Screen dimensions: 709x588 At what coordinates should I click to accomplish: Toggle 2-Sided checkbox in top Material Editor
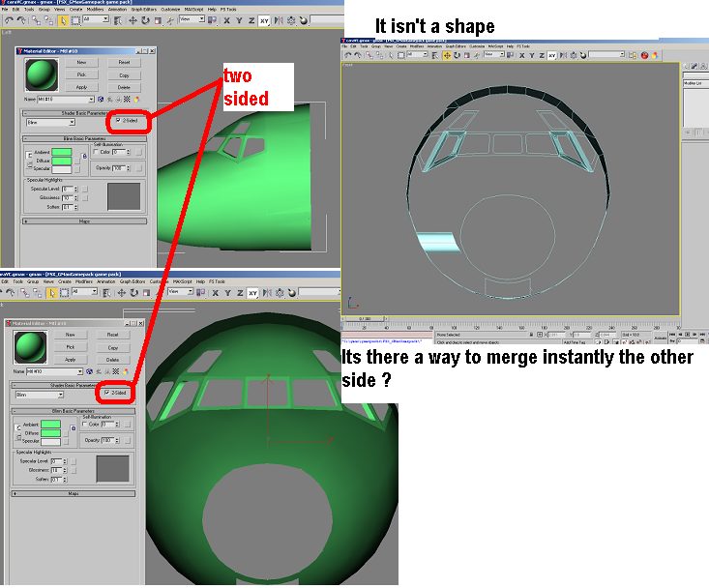pyautogui.click(x=118, y=121)
